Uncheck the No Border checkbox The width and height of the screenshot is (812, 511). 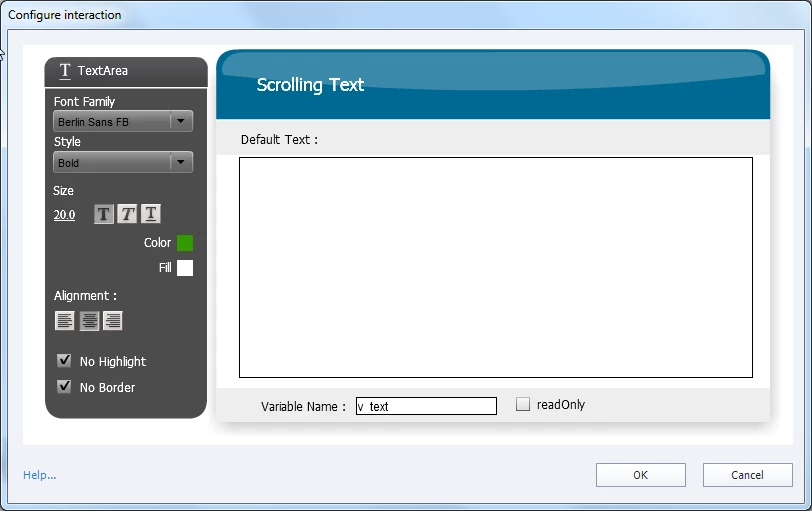(64, 386)
